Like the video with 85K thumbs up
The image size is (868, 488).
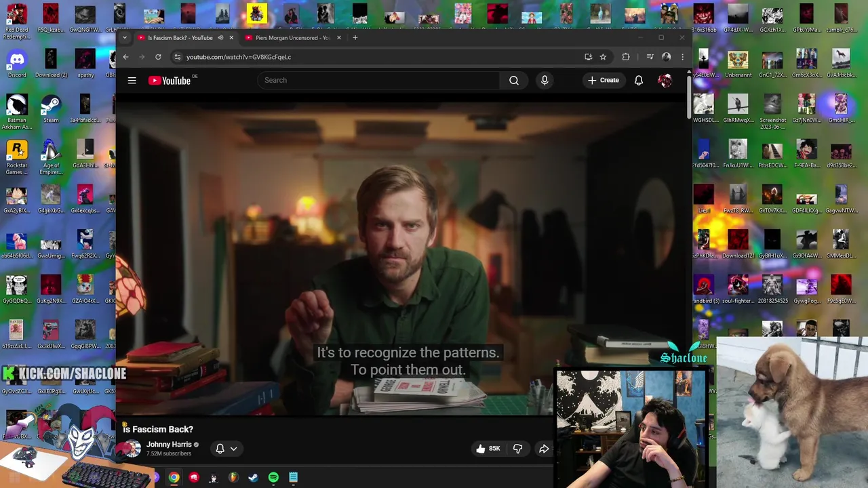point(488,449)
